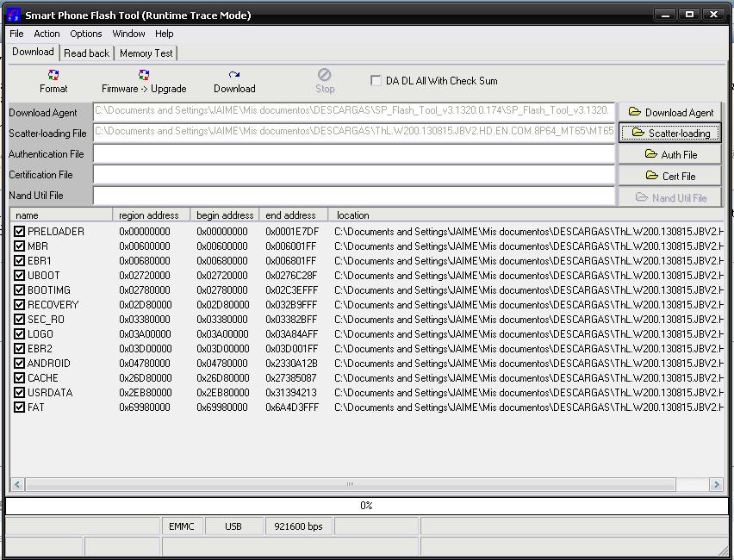Click the Download arrow icon in toolbar
The image size is (734, 560).
pos(234,75)
